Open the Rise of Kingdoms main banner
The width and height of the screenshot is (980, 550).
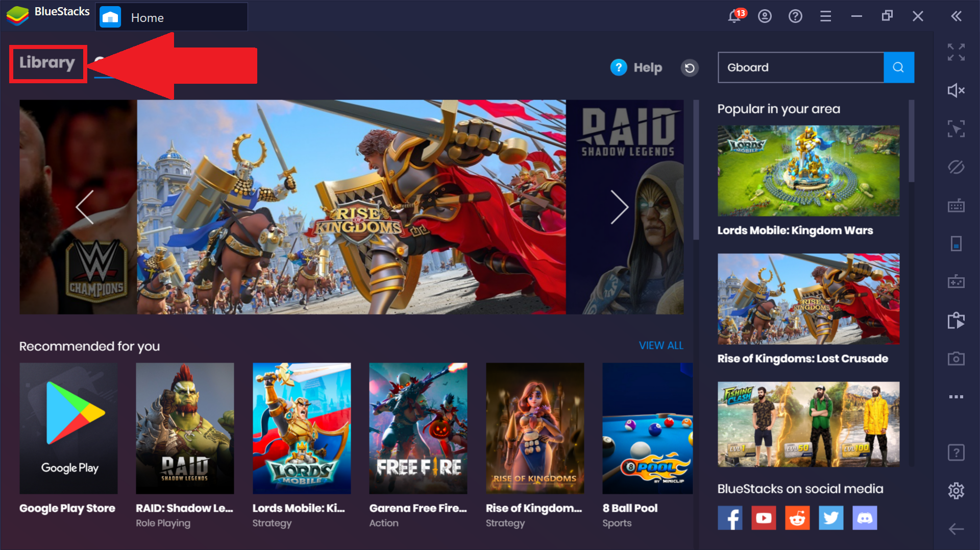click(351, 207)
